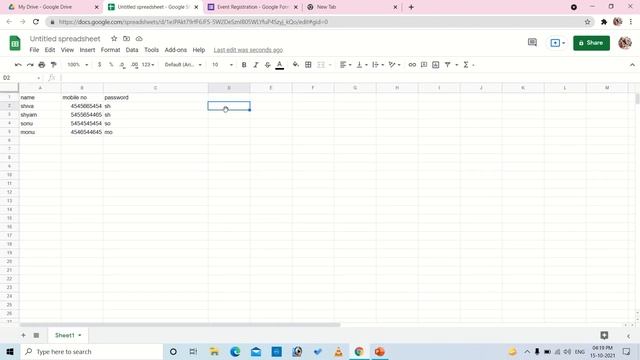Open the Format menu
640x360 pixels.
110,50
